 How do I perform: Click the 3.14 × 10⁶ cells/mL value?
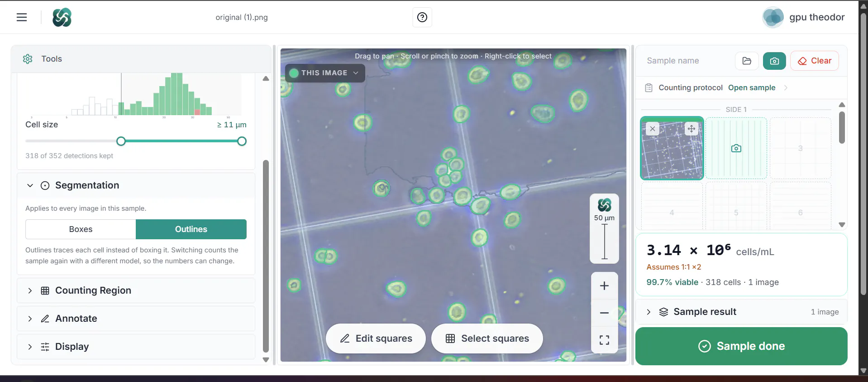pyautogui.click(x=710, y=250)
